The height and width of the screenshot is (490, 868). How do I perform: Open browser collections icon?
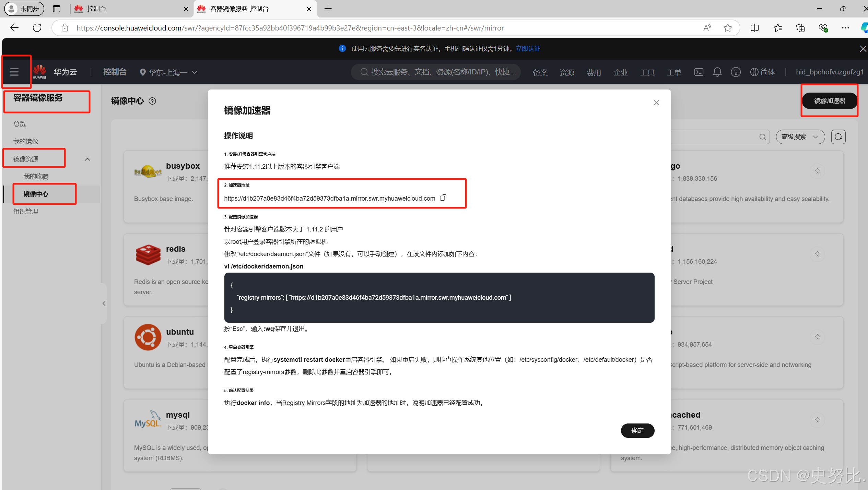800,28
